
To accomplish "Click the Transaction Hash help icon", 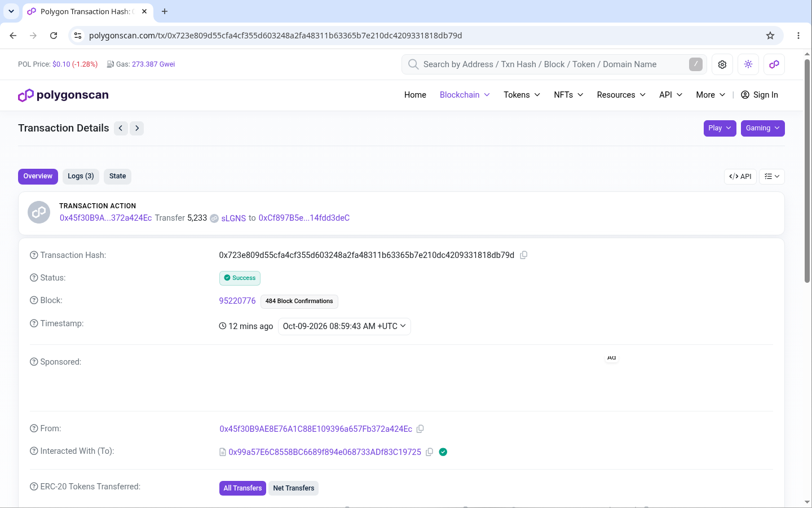I will (34, 255).
